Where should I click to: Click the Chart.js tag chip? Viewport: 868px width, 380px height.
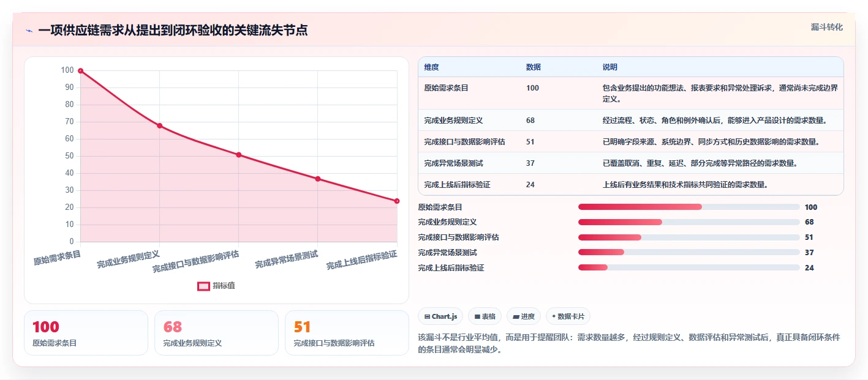(x=440, y=316)
